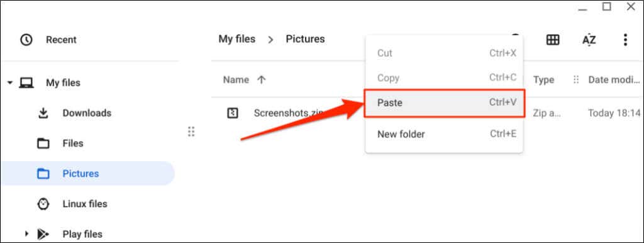Sort by Name column header
Image resolution: width=644 pixels, height=243 pixels.
point(236,80)
